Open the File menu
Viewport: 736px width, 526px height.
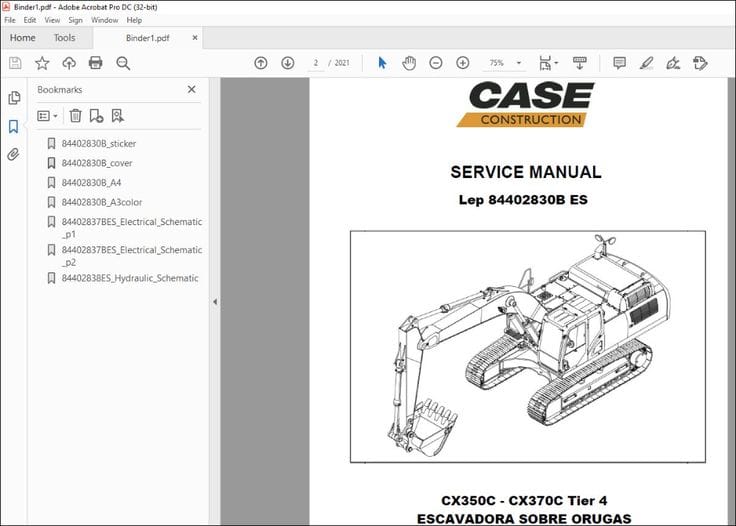click(x=10, y=20)
